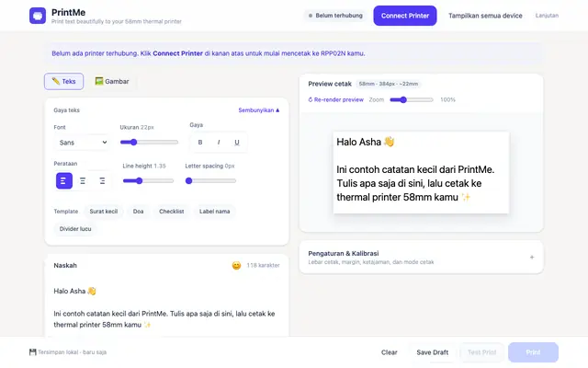The height and width of the screenshot is (368, 588).
Task: Open the emoji picker in Naskah
Action: (236, 266)
